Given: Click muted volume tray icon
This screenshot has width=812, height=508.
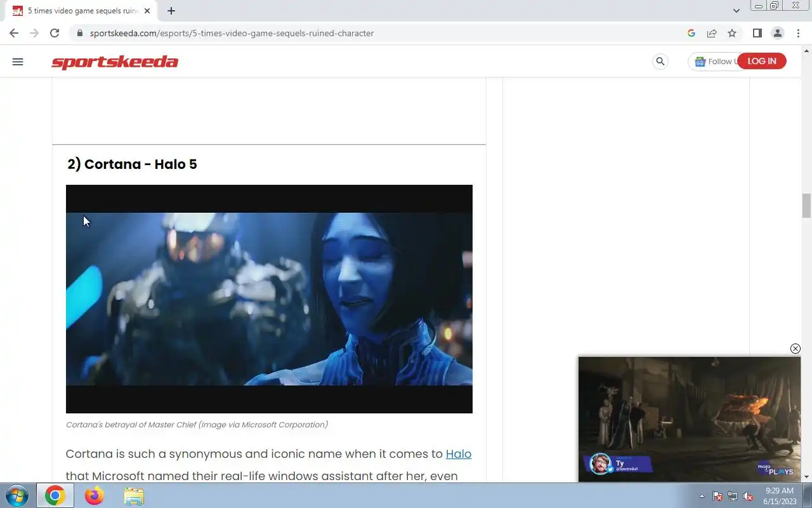Looking at the screenshot, I should pos(748,497).
